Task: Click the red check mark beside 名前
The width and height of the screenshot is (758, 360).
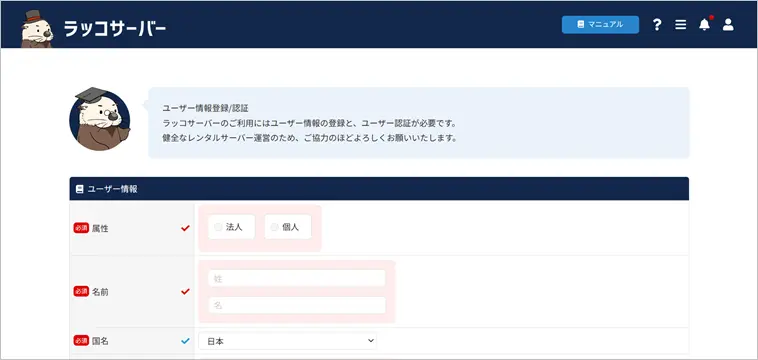Action: (x=185, y=291)
